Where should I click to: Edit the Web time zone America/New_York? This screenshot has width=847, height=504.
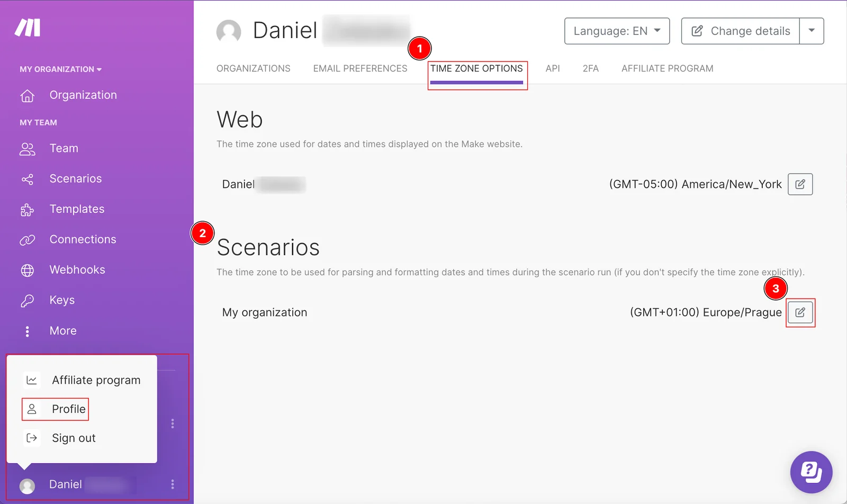tap(800, 184)
